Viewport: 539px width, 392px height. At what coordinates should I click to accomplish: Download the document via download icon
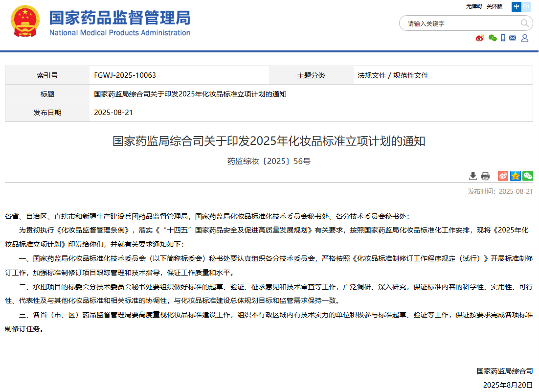click(473, 176)
